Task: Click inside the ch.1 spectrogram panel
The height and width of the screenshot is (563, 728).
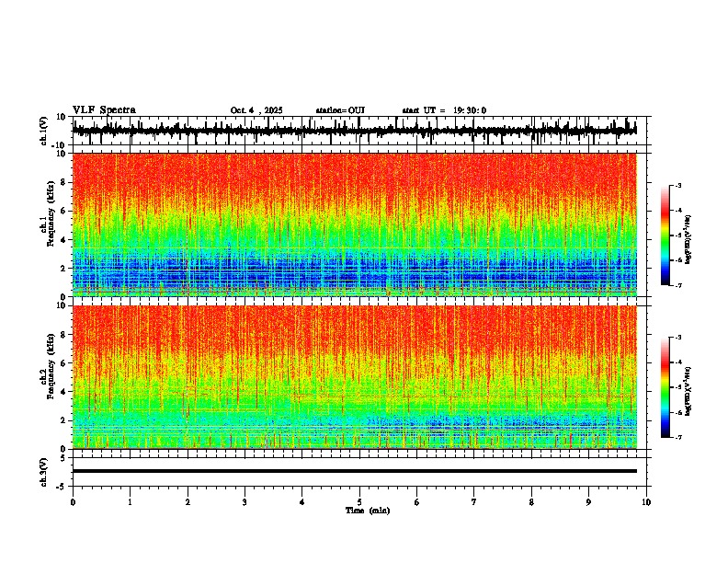Action: (x=355, y=224)
